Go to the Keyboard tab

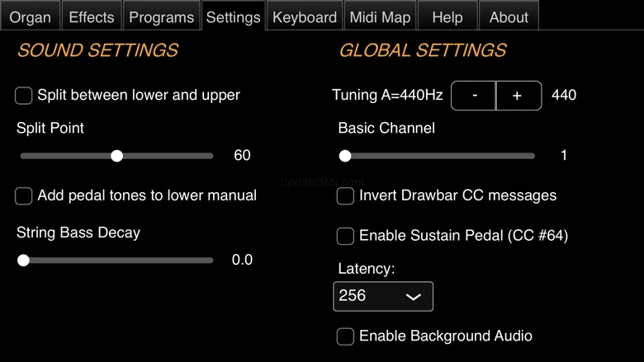[305, 16]
